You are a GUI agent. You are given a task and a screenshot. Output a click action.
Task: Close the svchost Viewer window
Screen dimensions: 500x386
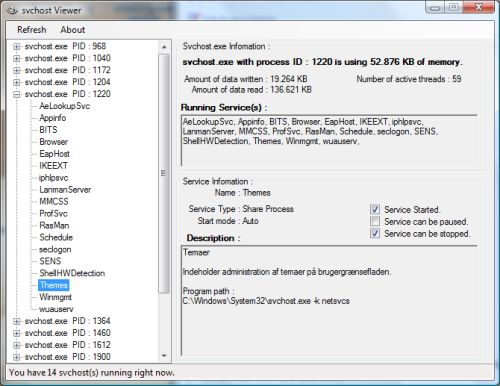pyautogui.click(x=479, y=7)
